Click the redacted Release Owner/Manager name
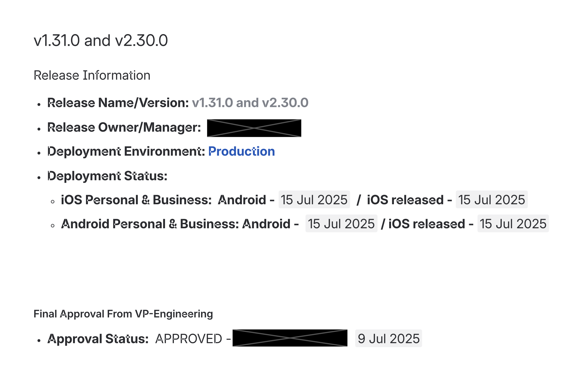The width and height of the screenshot is (588, 375). (x=254, y=128)
